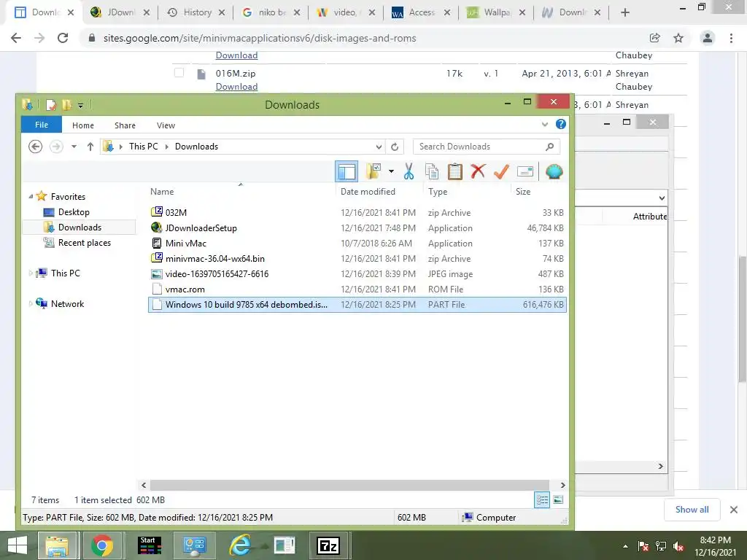Copy the selected file using toolbar icon
Screen dimensions: 747x560
click(432, 171)
